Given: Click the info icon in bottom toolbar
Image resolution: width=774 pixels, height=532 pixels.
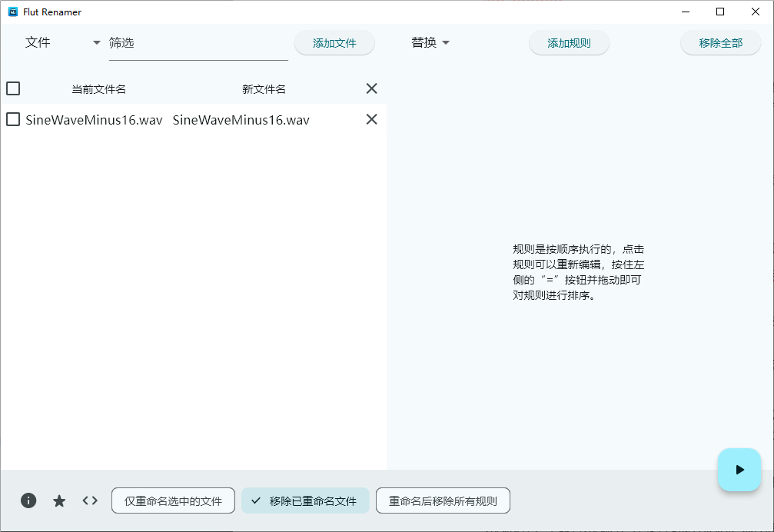Looking at the screenshot, I should click(x=28, y=500).
